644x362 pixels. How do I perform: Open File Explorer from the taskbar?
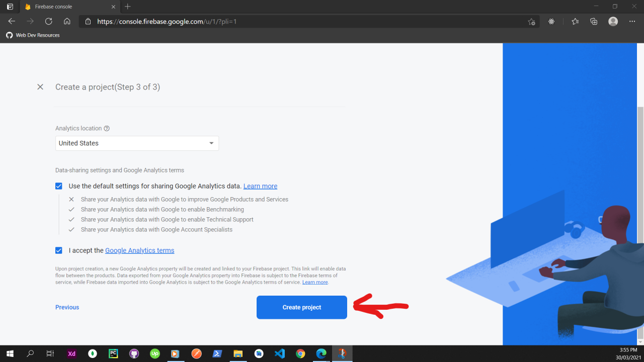pyautogui.click(x=238, y=353)
